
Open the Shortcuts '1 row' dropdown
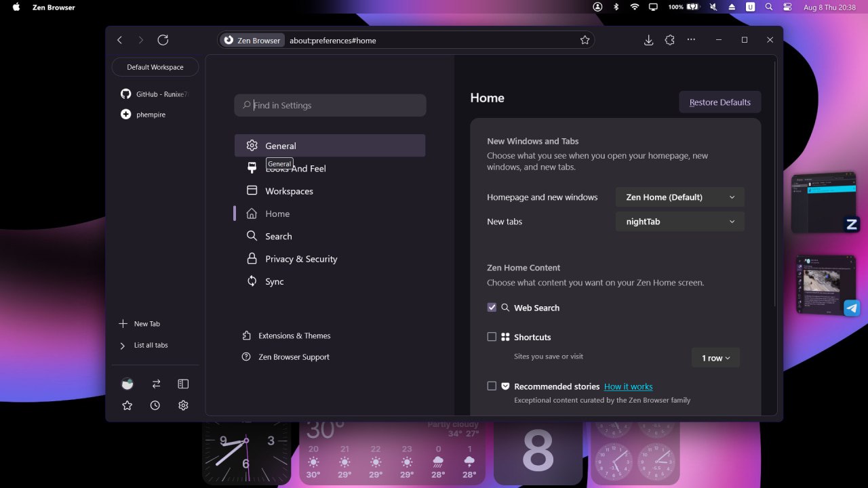tap(715, 358)
